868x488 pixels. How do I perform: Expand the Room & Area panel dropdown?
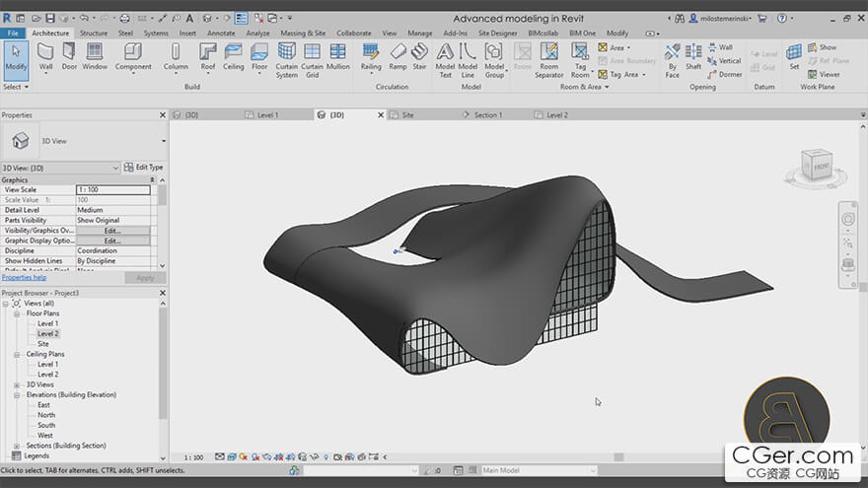pos(584,87)
